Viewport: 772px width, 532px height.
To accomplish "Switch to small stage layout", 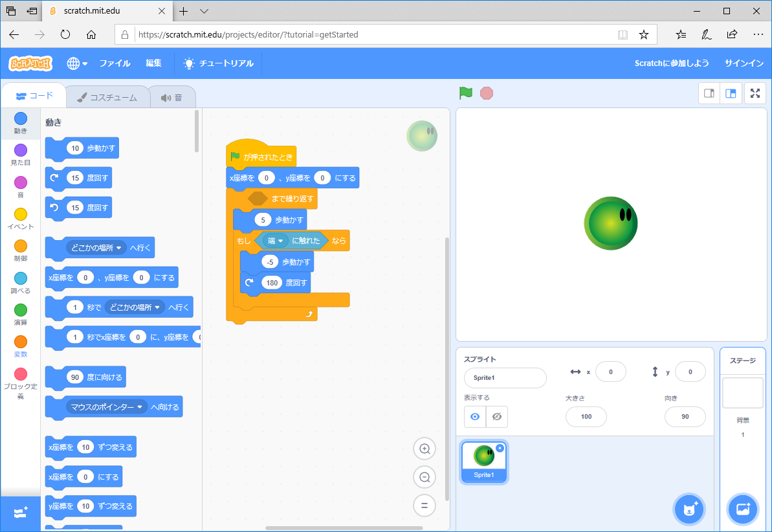I will pyautogui.click(x=709, y=94).
